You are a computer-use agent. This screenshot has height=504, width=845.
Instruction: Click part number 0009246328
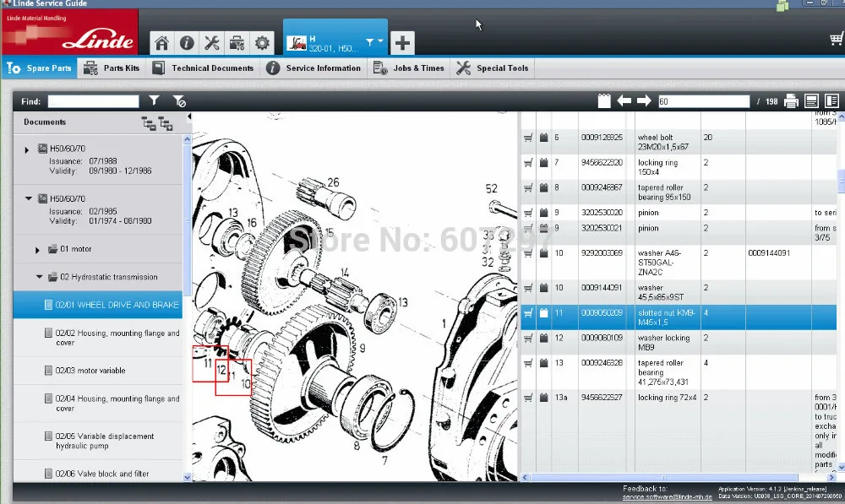(602, 363)
